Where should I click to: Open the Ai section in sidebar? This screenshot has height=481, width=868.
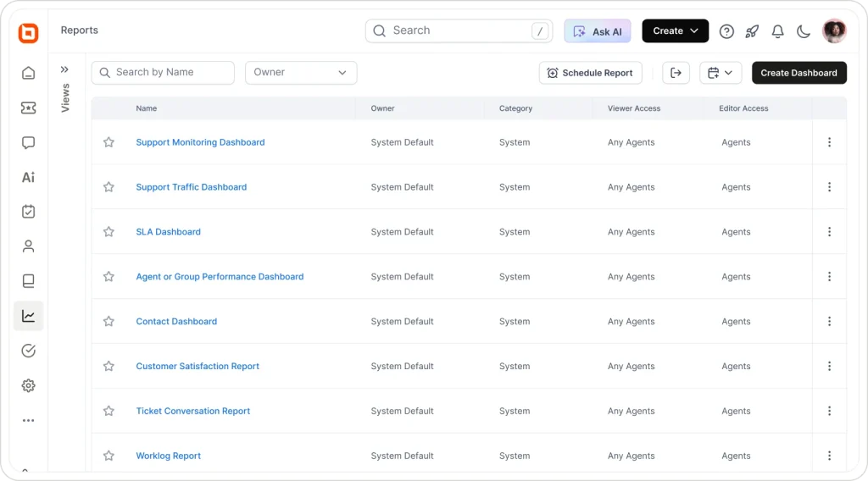click(28, 177)
